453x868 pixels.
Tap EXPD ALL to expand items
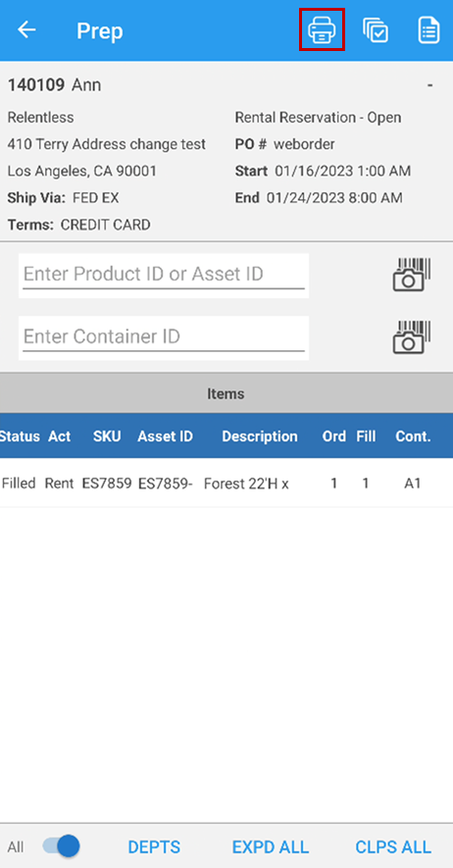click(271, 847)
